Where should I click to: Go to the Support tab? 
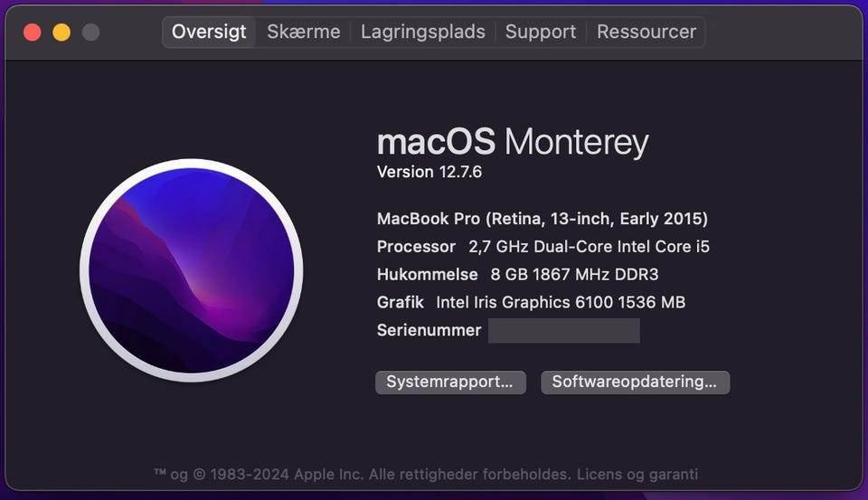coord(541,32)
